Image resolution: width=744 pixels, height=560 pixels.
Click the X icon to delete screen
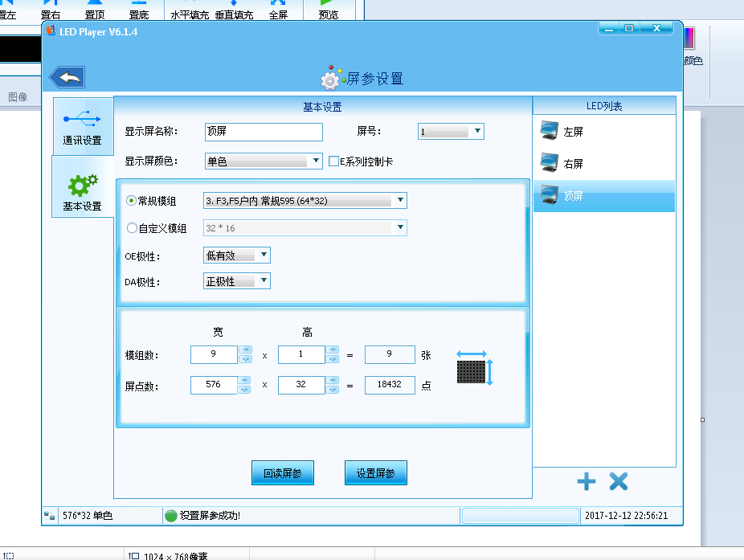pos(618,481)
